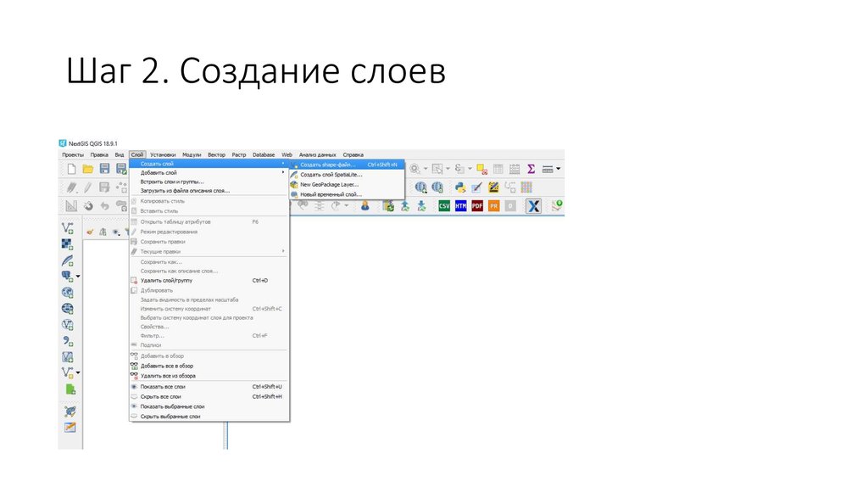Viewport: 868px width, 487px height.
Task: Open the 'Справка' menu
Action: pyautogui.click(x=353, y=155)
